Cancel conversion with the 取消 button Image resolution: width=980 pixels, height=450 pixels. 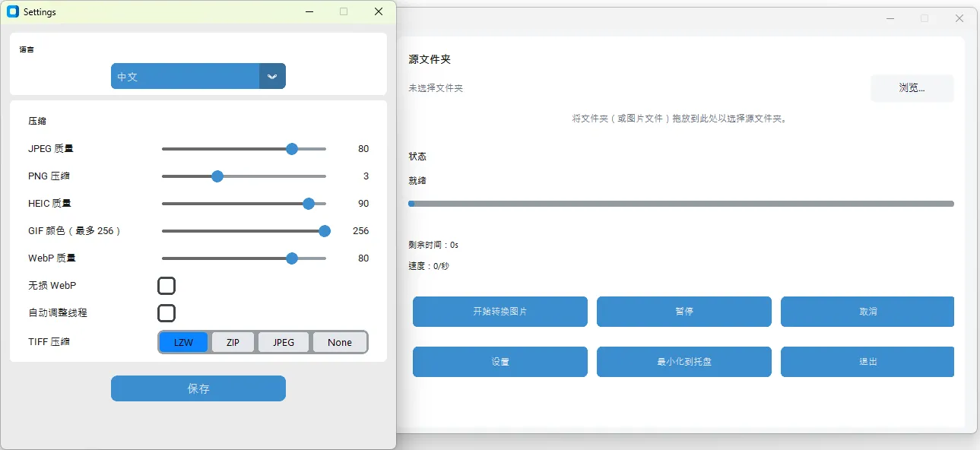867,312
